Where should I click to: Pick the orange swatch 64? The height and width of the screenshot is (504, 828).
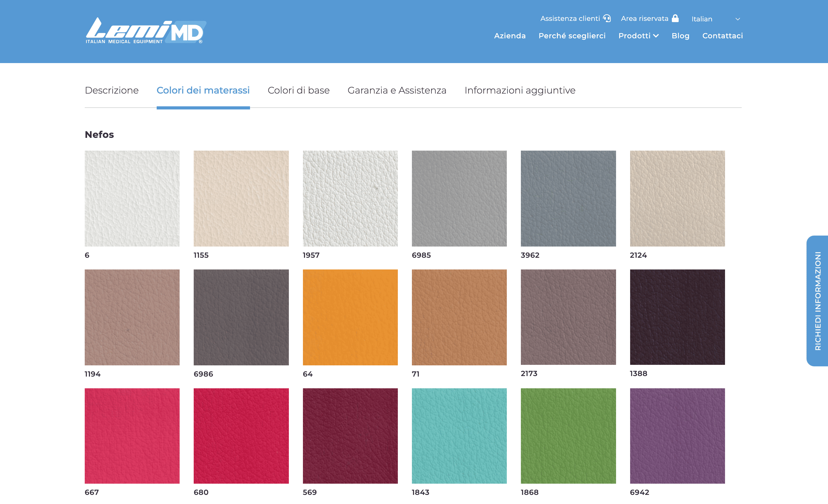(350, 317)
